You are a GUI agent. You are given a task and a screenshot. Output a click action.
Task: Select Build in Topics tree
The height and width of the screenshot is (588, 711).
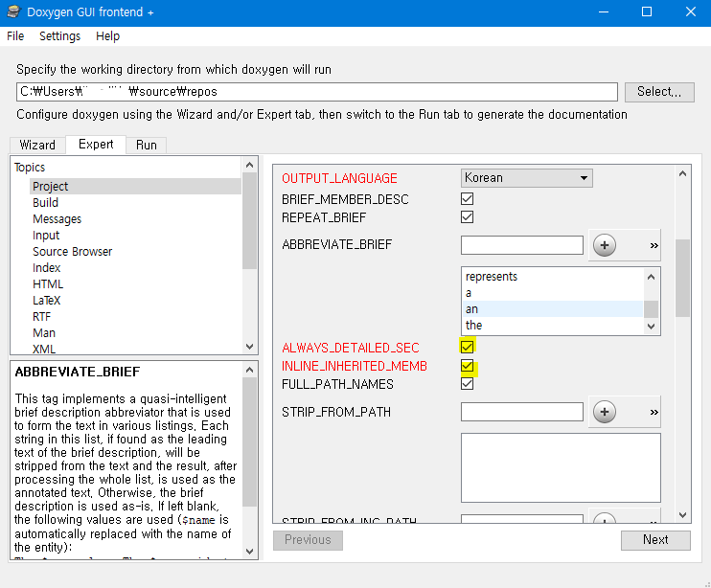(x=45, y=202)
